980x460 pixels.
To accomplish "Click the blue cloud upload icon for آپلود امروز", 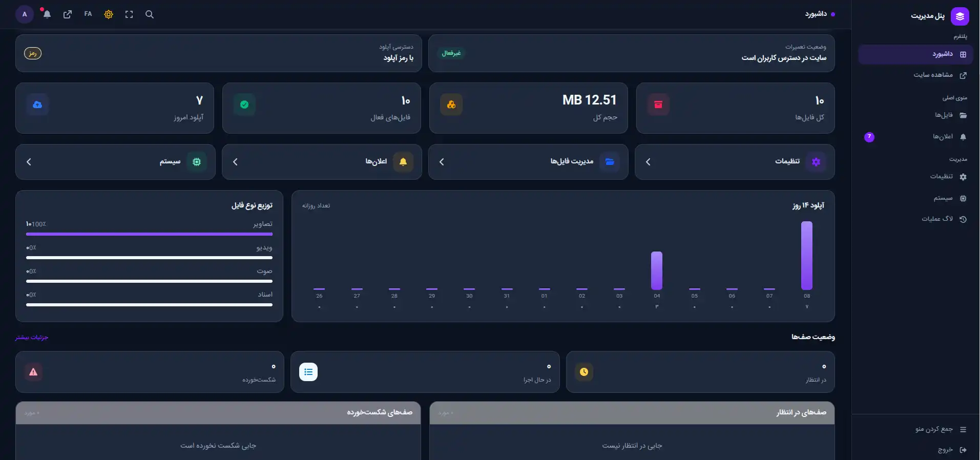I will click(x=37, y=104).
